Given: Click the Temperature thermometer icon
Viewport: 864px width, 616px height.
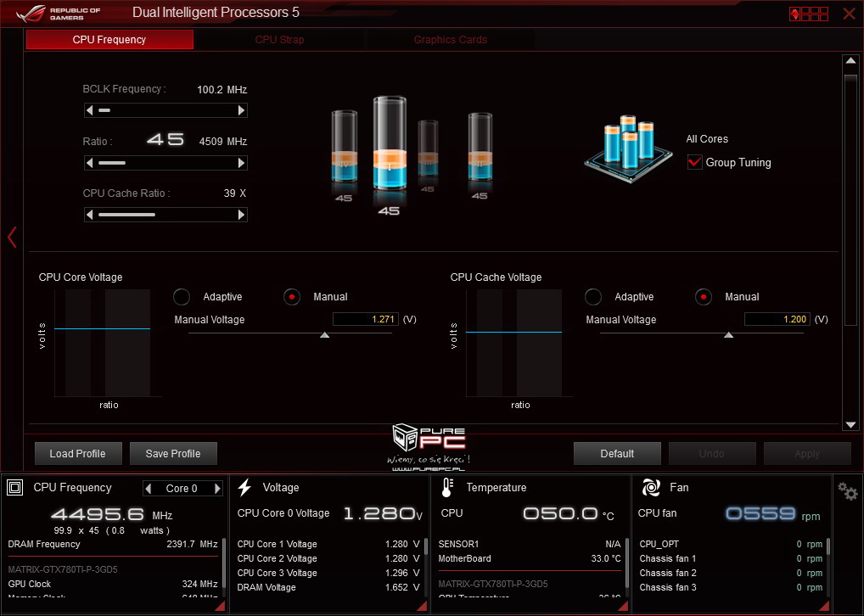Looking at the screenshot, I should tap(447, 488).
